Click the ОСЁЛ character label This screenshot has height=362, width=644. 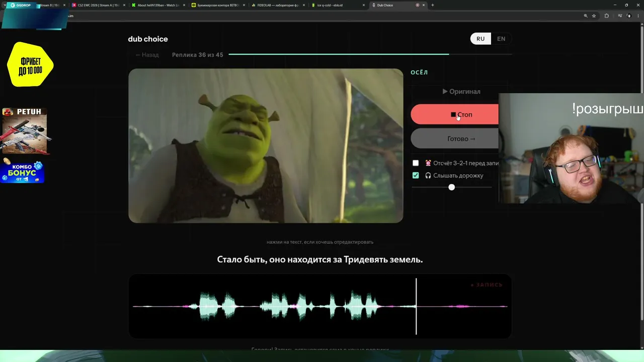[419, 72]
